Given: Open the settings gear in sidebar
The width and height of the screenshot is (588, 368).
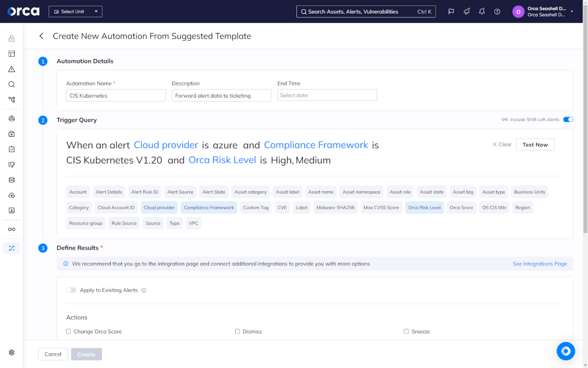Looking at the screenshot, I should (x=11, y=353).
